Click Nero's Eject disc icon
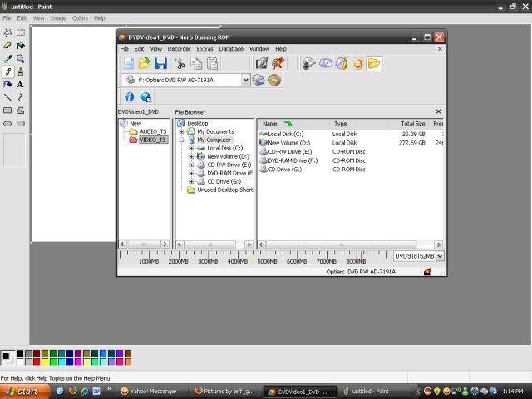 point(358,63)
